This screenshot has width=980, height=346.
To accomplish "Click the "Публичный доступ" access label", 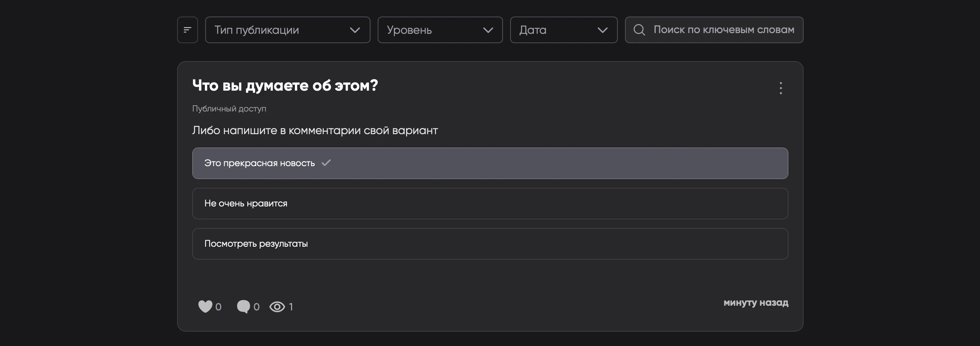I will click(x=229, y=109).
